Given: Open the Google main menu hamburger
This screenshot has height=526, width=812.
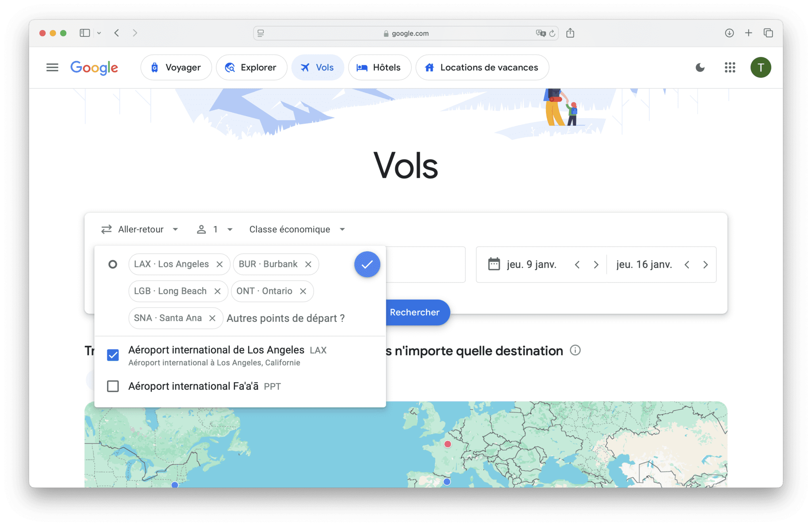Looking at the screenshot, I should pos(52,67).
